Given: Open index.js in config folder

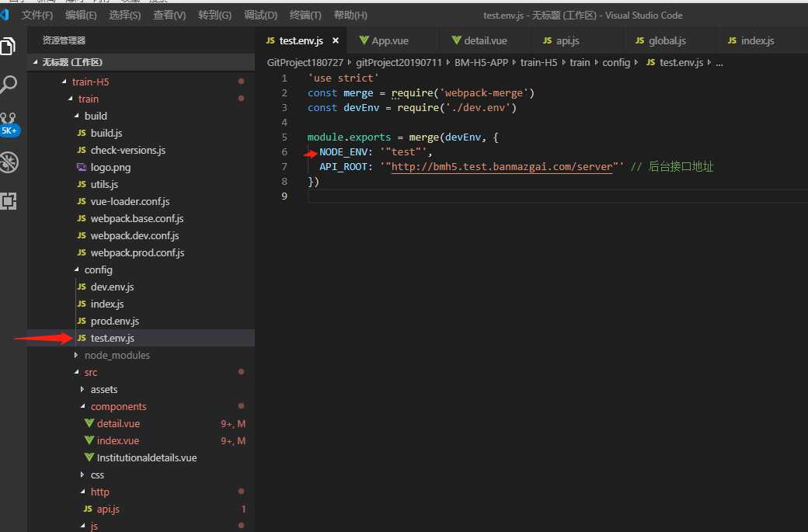Looking at the screenshot, I should (141, 304).
